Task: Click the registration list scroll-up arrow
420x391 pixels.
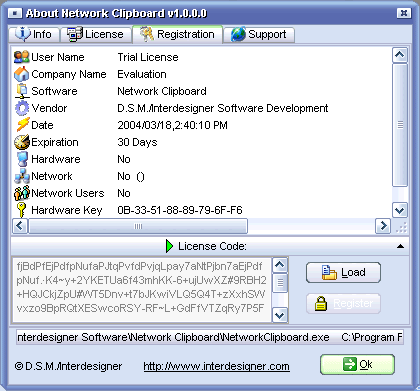Action: pos(400,55)
